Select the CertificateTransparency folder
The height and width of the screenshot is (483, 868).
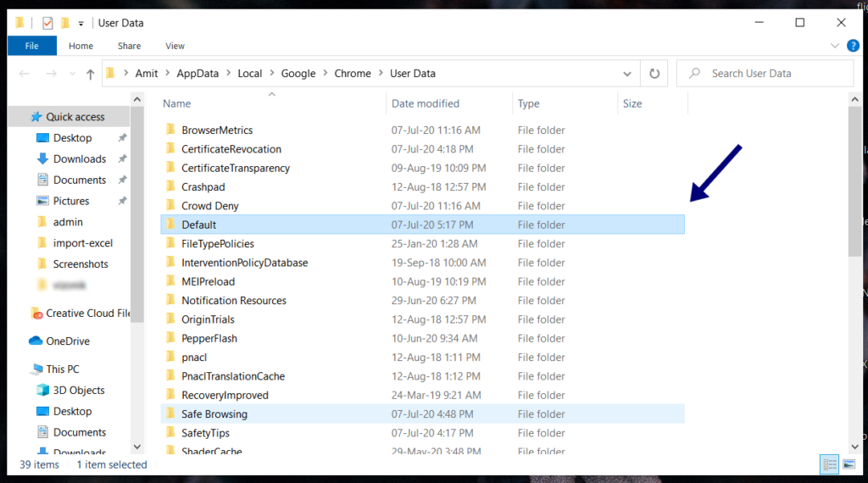[x=422, y=168]
